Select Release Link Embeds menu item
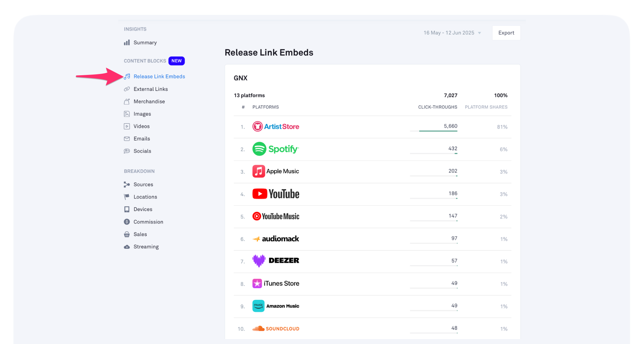The image size is (644, 344). pyautogui.click(x=159, y=76)
